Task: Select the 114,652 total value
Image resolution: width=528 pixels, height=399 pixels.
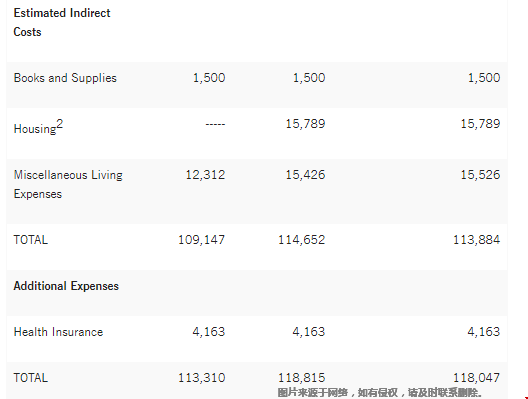Action: [x=302, y=240]
